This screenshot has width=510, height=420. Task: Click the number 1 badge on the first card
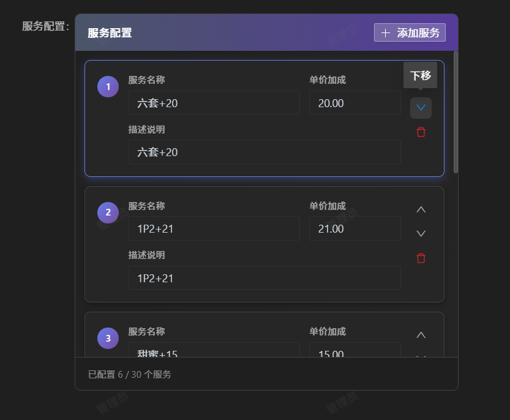(x=108, y=87)
